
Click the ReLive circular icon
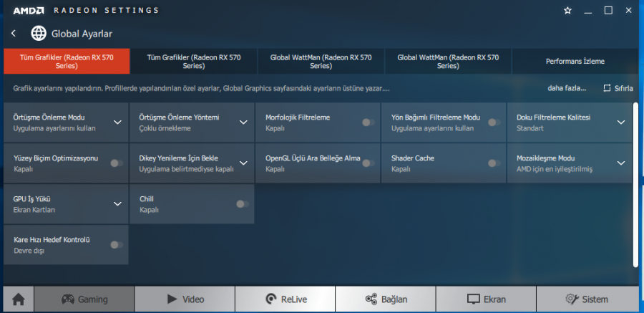click(x=271, y=299)
